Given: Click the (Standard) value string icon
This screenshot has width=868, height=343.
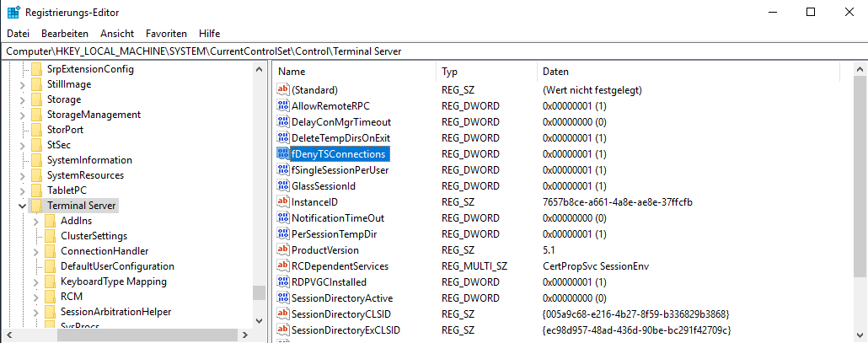Looking at the screenshot, I should 283,90.
